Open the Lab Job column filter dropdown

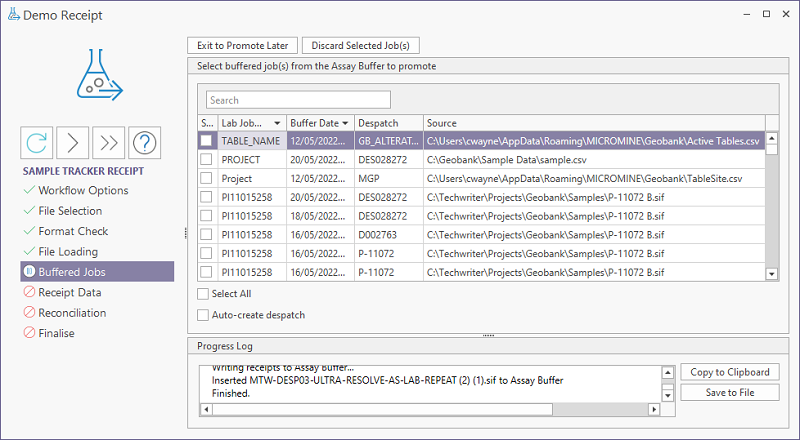point(277,123)
